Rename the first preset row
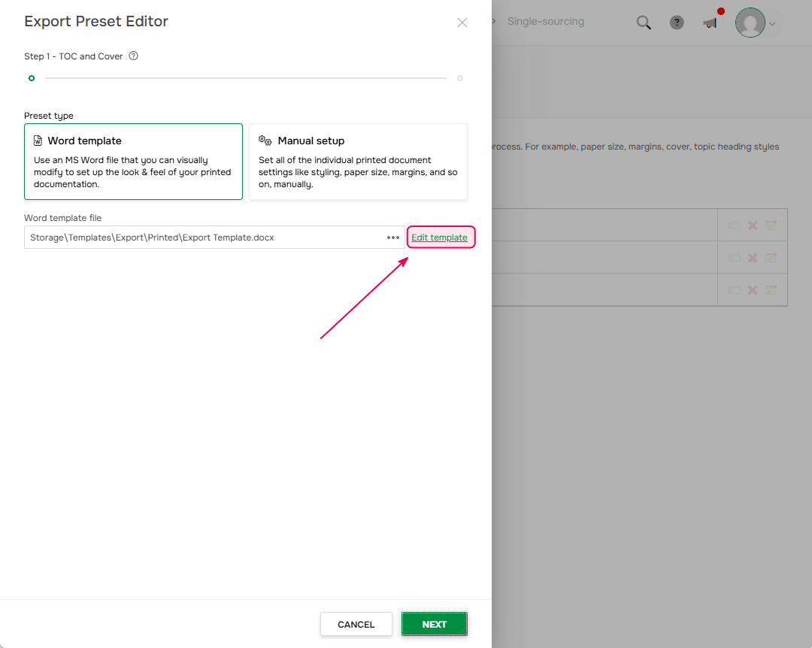 coord(735,226)
